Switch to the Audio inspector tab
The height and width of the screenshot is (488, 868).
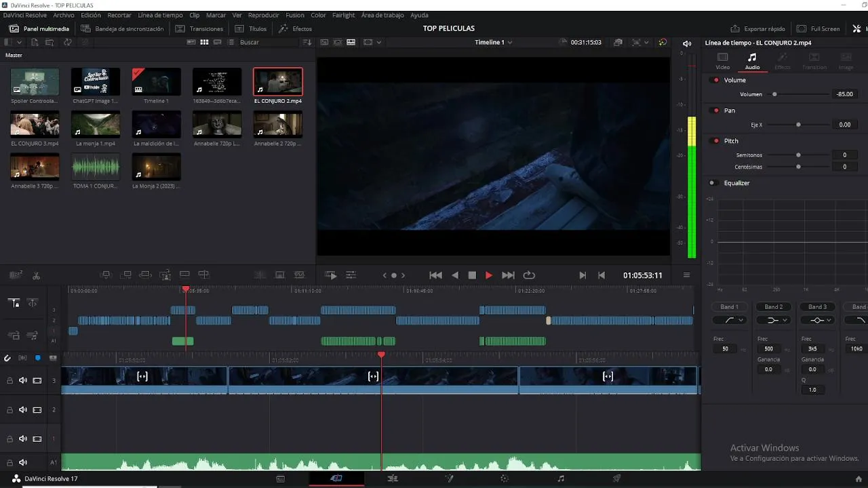pos(752,61)
